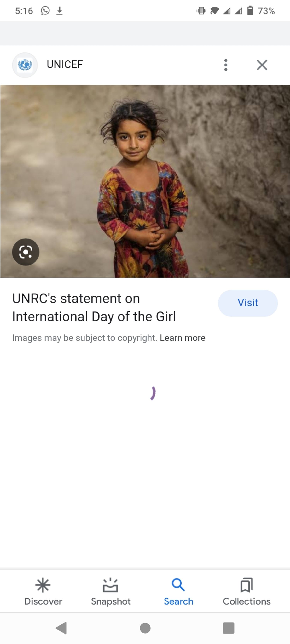Open the Learn more copyright link

pos(182,338)
